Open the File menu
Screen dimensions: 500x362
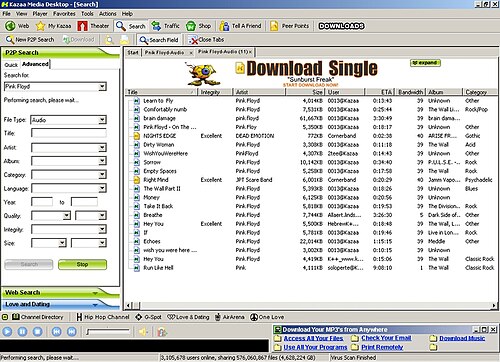tap(6, 14)
